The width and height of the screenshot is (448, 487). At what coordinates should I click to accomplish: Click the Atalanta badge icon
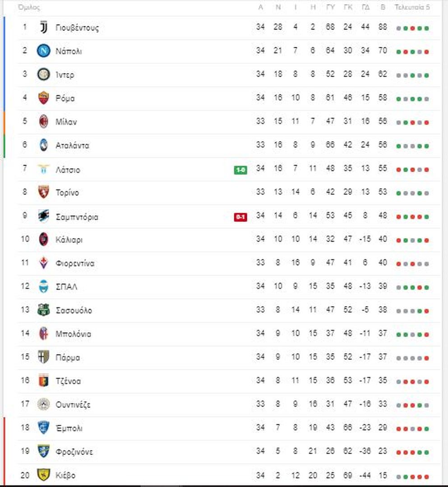coord(43,145)
